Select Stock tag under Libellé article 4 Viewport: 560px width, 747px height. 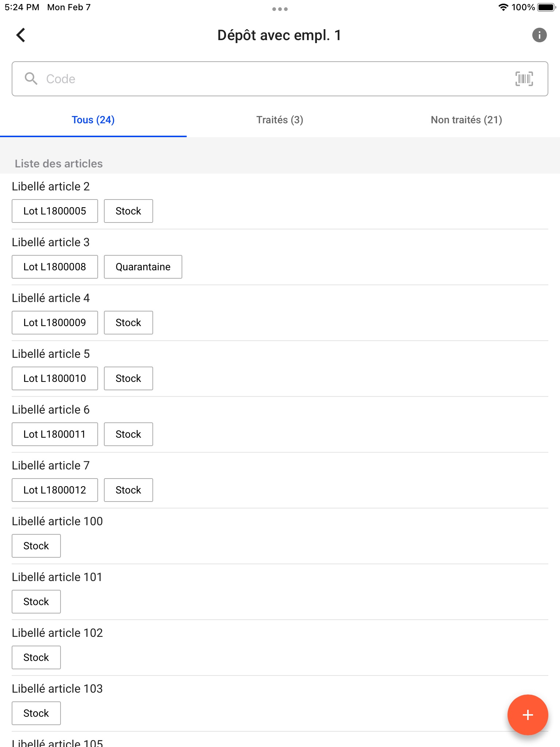tap(128, 322)
